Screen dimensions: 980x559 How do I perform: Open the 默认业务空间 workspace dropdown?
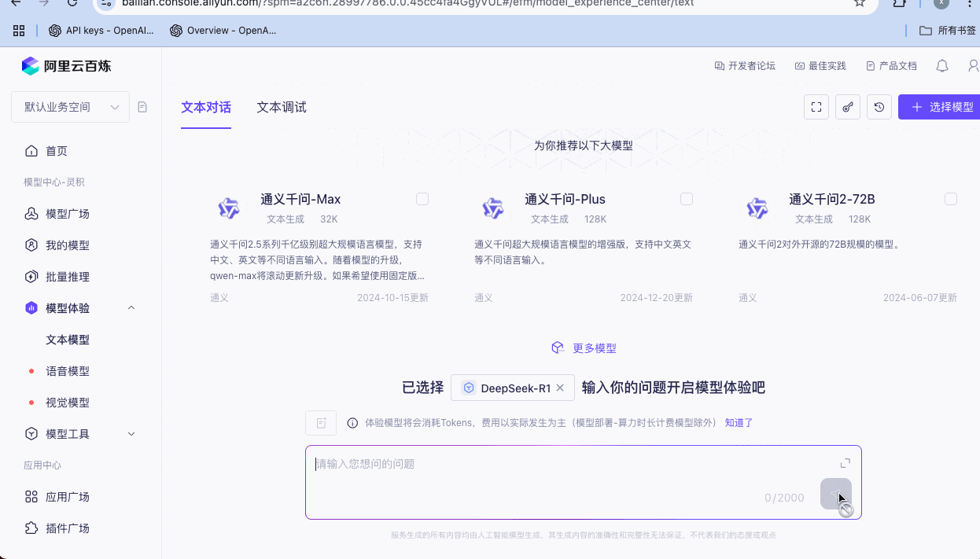[70, 107]
